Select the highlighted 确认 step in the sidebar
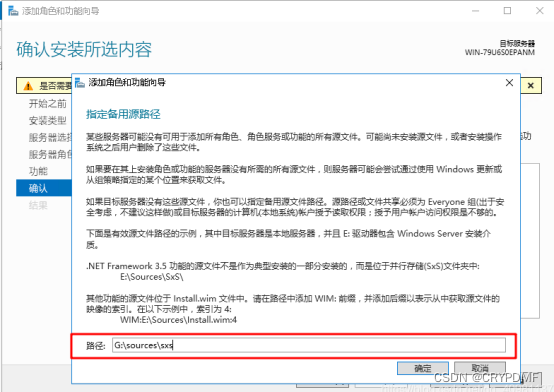The image size is (554, 392). click(x=44, y=188)
